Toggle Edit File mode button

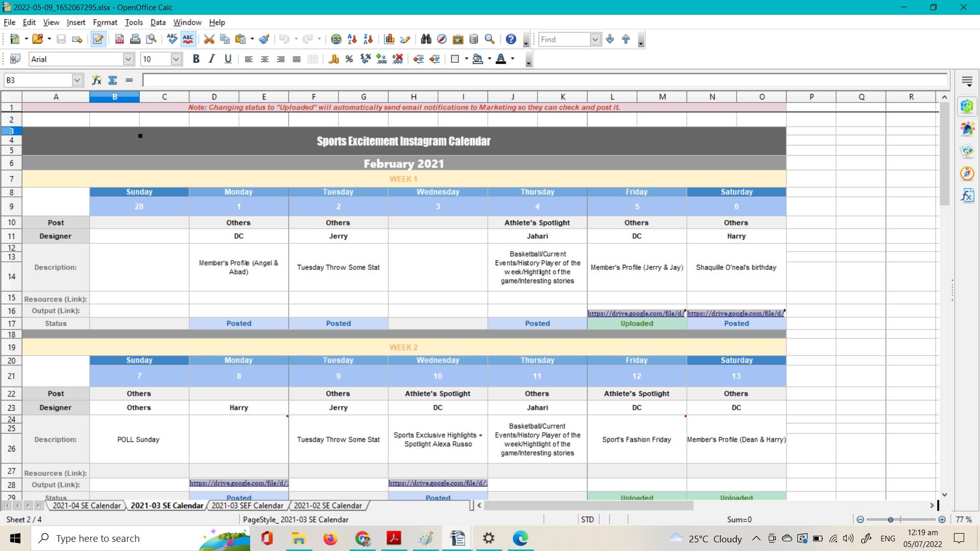[98, 39]
